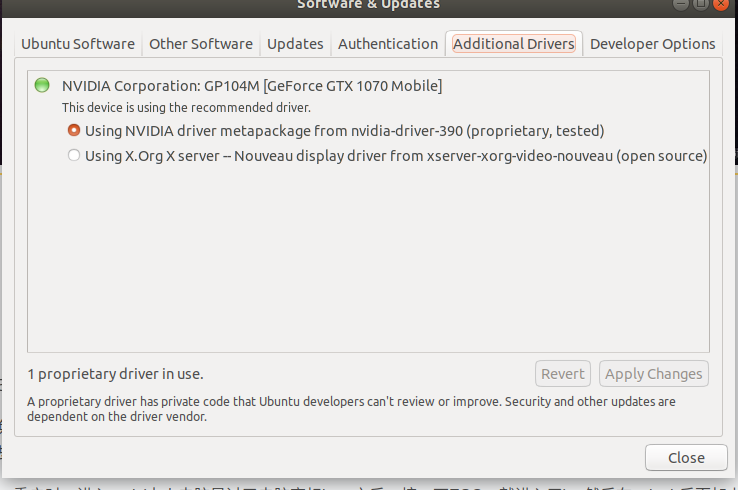This screenshot has width=738, height=490.
Task: Click the orange window close button
Action: pyautogui.click(x=721, y=4)
